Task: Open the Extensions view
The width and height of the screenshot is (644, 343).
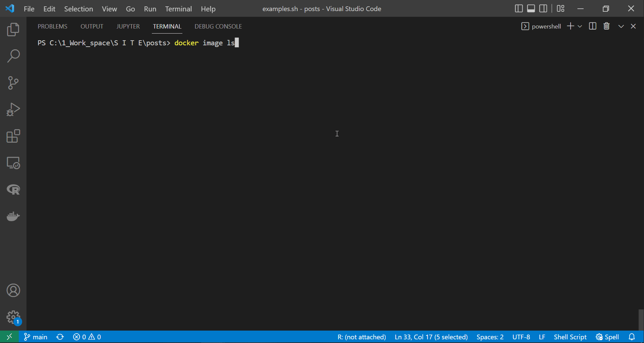Action: click(13, 136)
